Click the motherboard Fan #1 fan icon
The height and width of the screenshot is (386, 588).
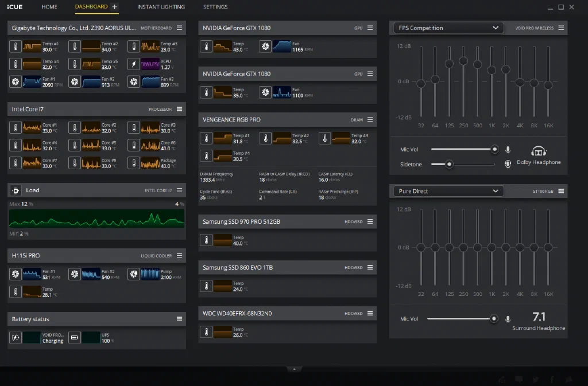click(16, 81)
